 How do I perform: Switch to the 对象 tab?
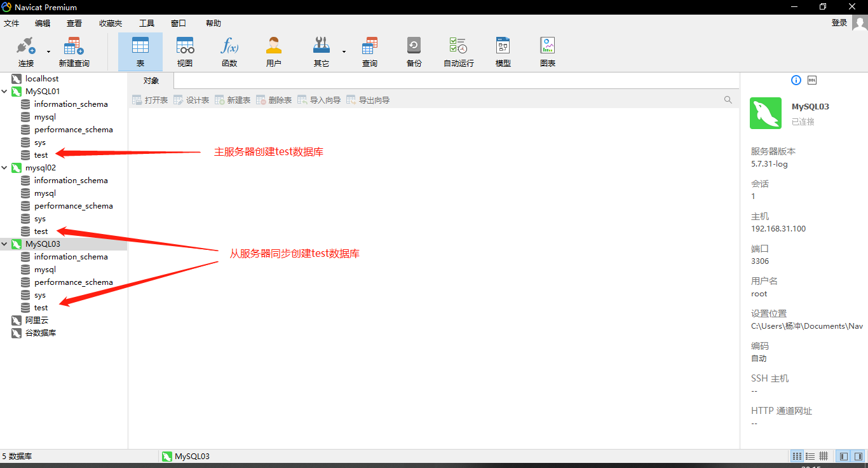click(x=151, y=81)
